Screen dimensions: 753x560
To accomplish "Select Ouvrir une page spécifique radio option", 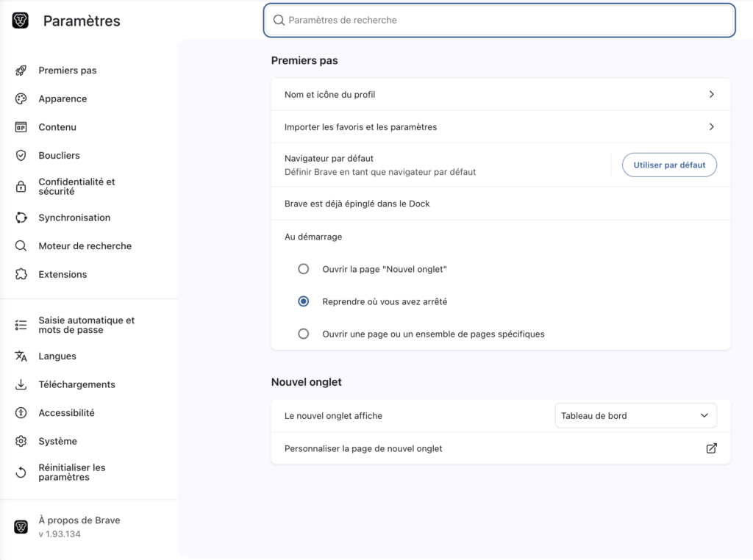I will coord(304,334).
